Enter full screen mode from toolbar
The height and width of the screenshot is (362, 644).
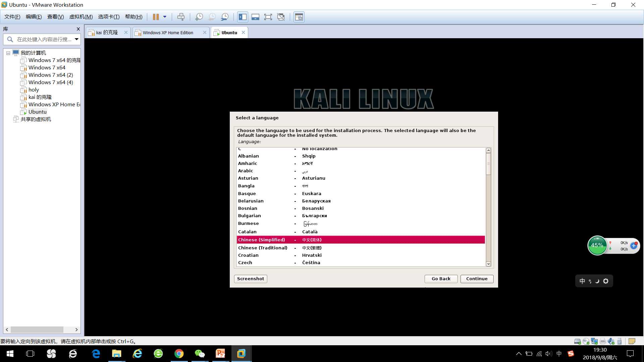click(x=268, y=17)
